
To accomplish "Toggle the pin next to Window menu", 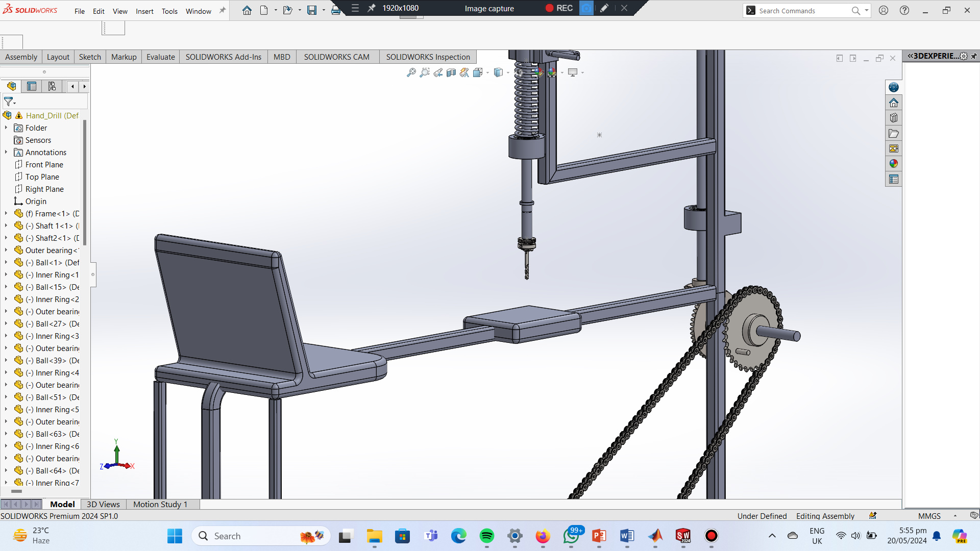I will click(x=223, y=10).
